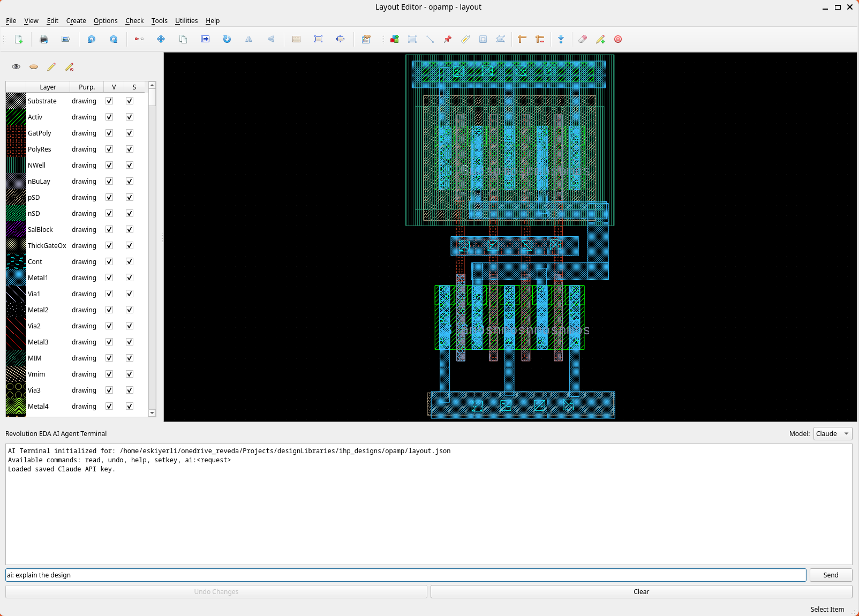
Task: Open the Utilities menu
Action: click(x=186, y=20)
